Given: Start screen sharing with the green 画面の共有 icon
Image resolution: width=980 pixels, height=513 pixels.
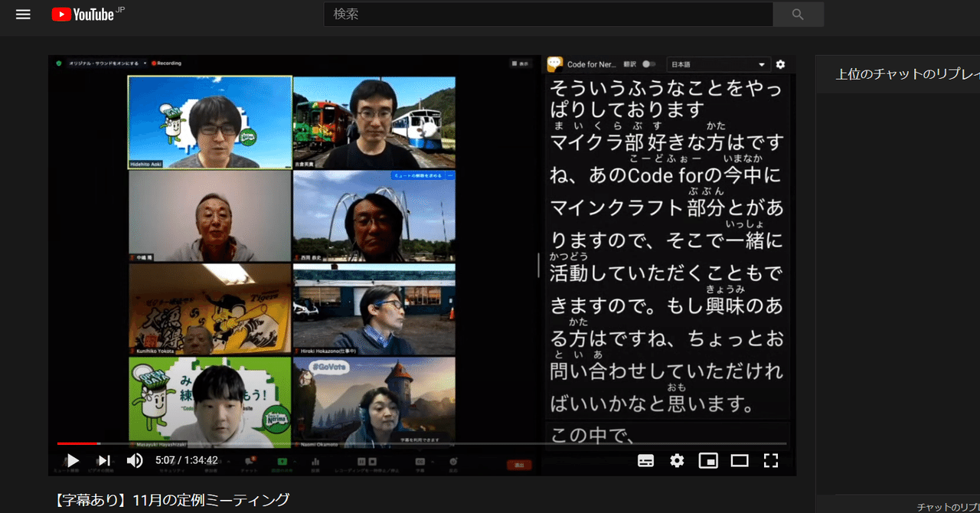Looking at the screenshot, I should pyautogui.click(x=282, y=459).
